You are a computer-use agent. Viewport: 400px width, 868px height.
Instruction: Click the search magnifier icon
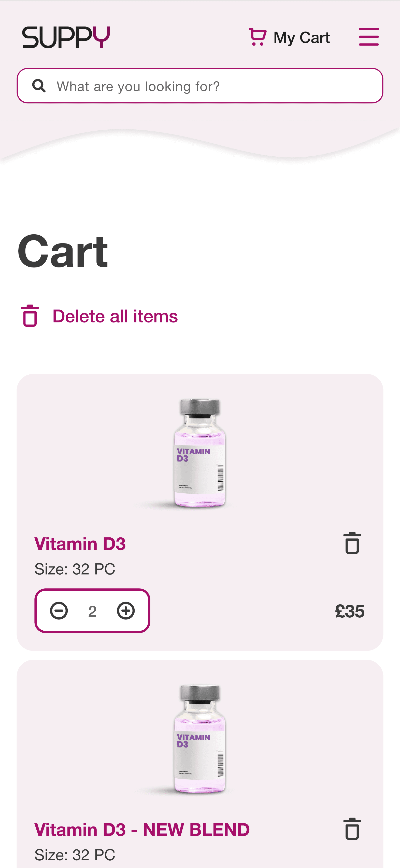(x=39, y=86)
